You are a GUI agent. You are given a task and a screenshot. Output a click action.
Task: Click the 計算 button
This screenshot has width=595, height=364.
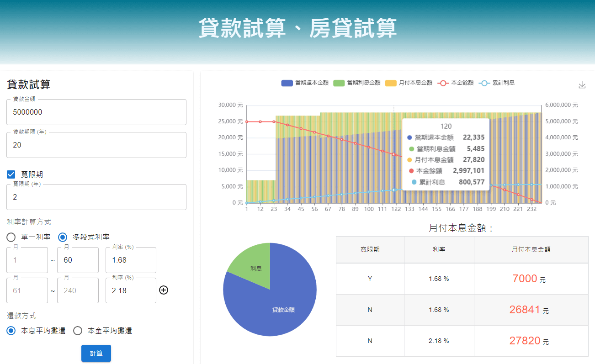click(96, 353)
